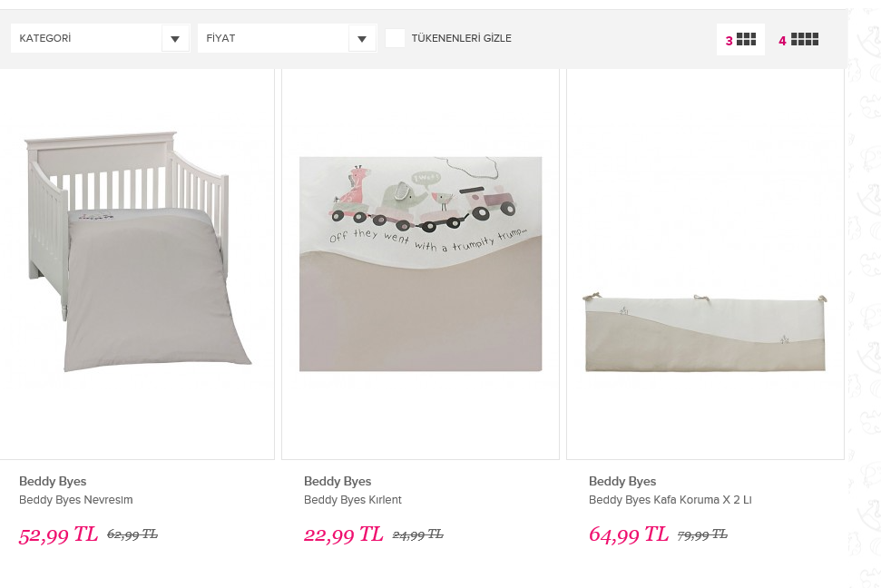Click the brand name above Kafa Koruma
The width and height of the screenshot is (881, 588).
622,481
